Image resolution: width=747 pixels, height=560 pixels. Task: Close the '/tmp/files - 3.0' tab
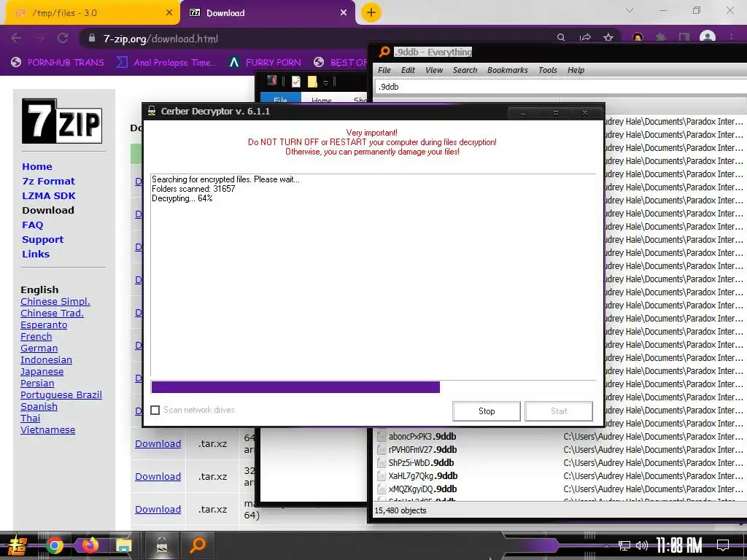click(169, 13)
